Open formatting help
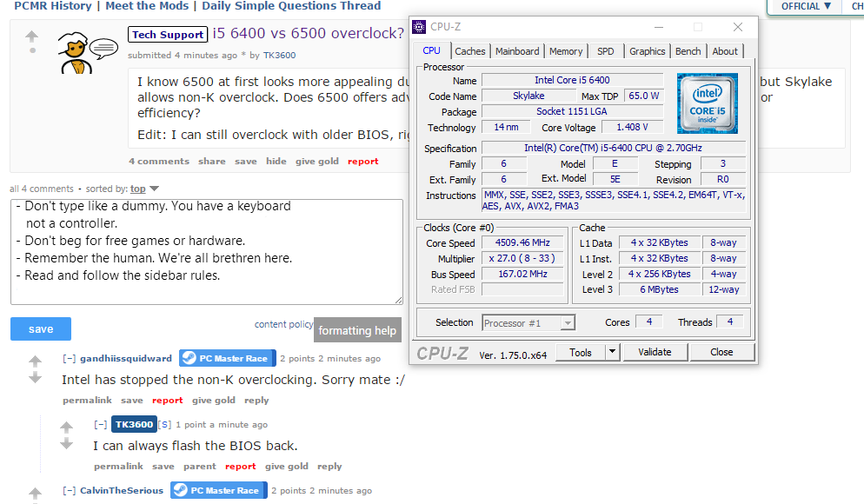The height and width of the screenshot is (504, 864). (x=357, y=330)
